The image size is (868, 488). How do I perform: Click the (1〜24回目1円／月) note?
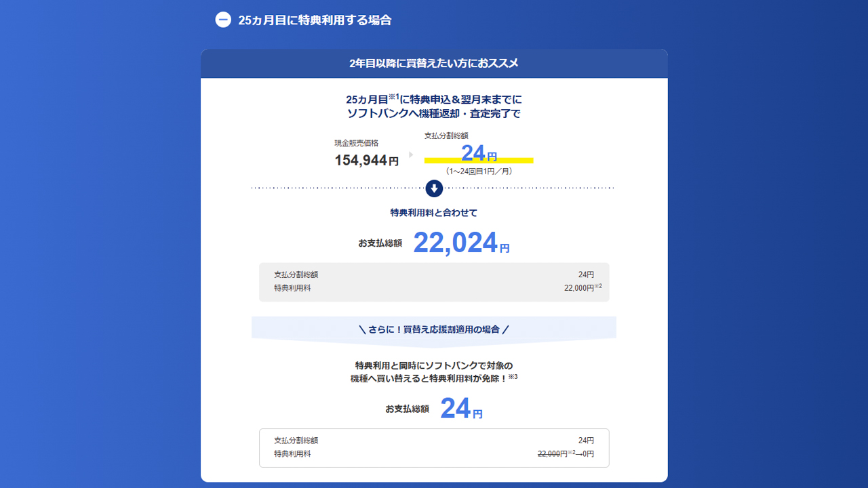pyautogui.click(x=479, y=171)
